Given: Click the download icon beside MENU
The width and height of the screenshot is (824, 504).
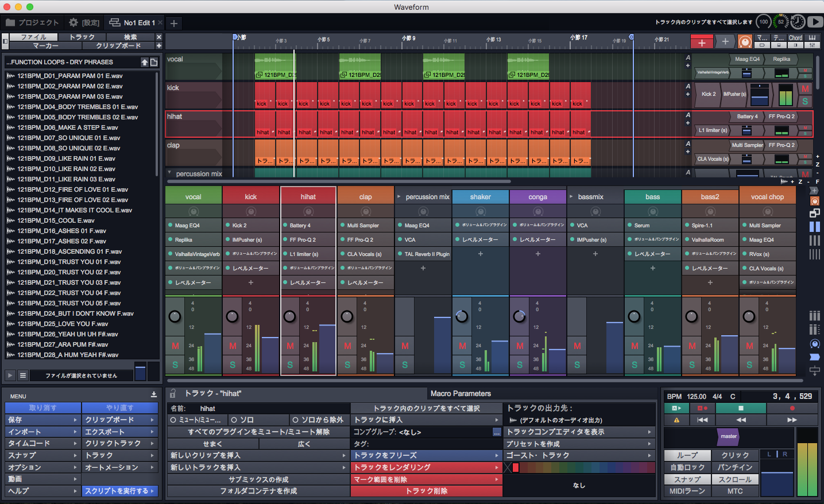Looking at the screenshot, I should point(154,395).
